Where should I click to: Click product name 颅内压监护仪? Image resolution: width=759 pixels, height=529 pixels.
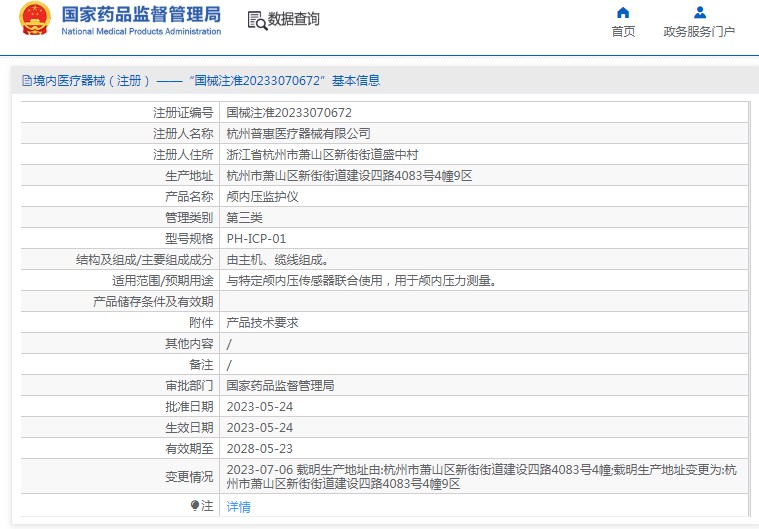262,197
